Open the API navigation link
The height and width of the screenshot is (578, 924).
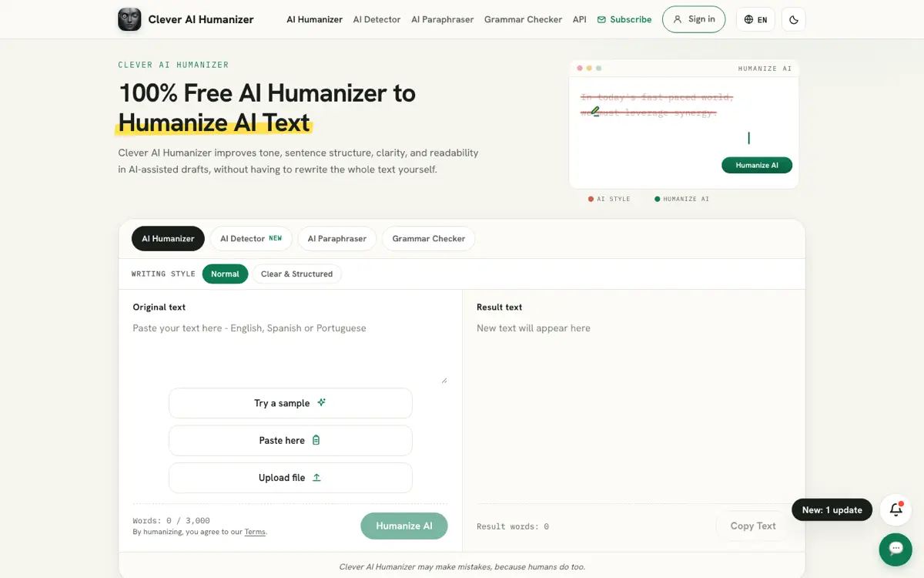[579, 19]
